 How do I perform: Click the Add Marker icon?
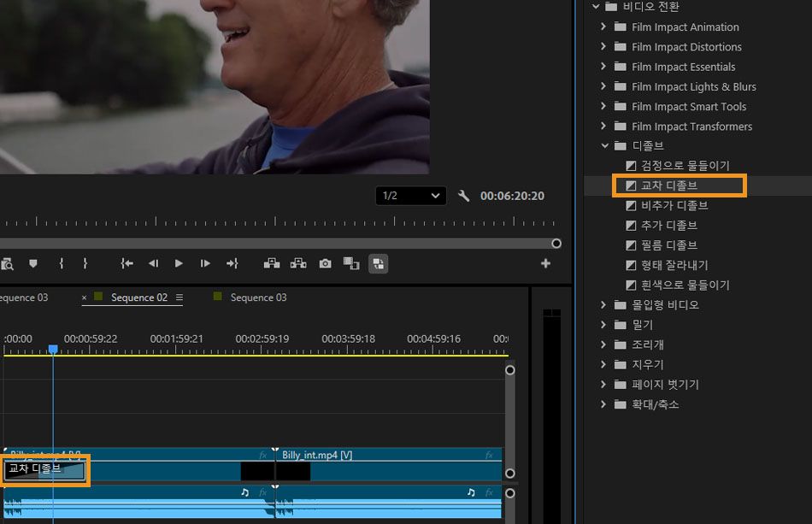click(x=33, y=263)
